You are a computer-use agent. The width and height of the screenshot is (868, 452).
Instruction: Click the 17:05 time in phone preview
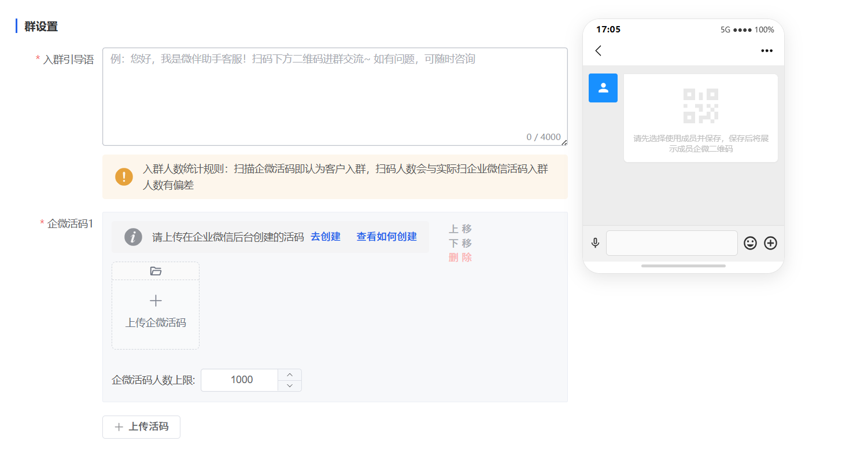(608, 30)
